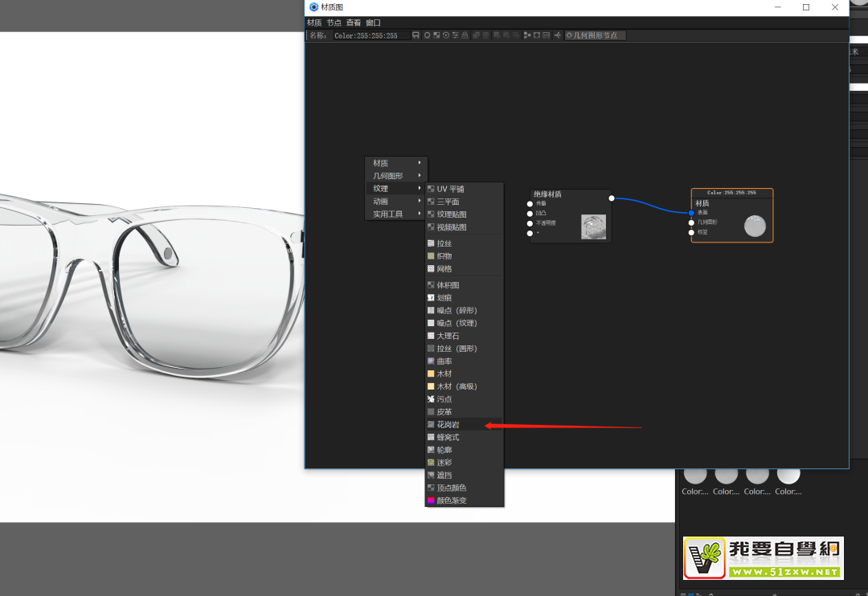
Task: Click the 不透明度 socket on 绝缘材质 node
Action: coord(530,223)
